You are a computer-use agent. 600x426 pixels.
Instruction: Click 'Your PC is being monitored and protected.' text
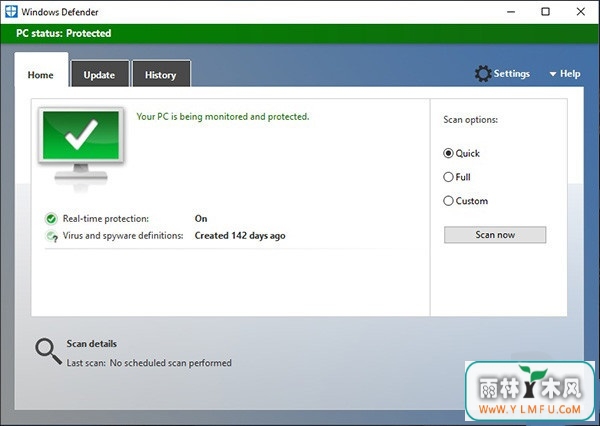[x=223, y=116]
